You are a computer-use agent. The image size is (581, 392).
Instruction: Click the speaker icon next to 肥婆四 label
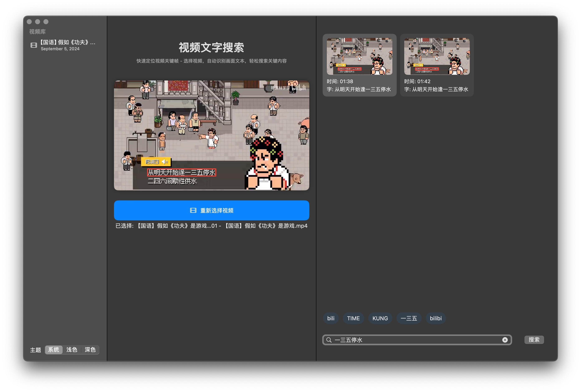(164, 162)
